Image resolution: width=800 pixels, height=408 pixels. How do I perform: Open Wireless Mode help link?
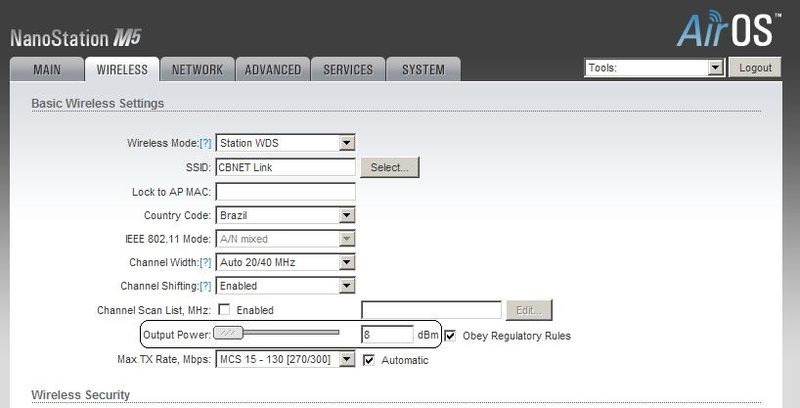pos(205,143)
